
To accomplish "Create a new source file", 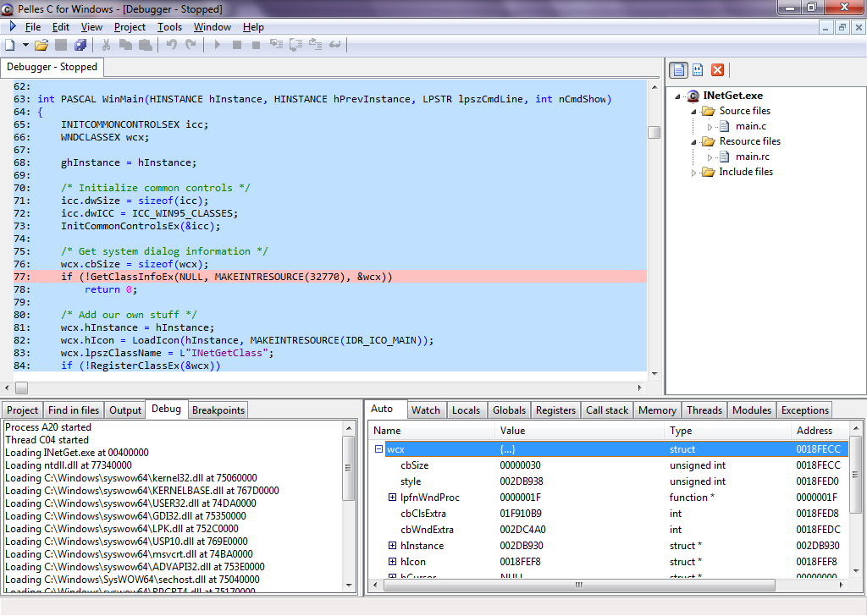I will tap(9, 45).
